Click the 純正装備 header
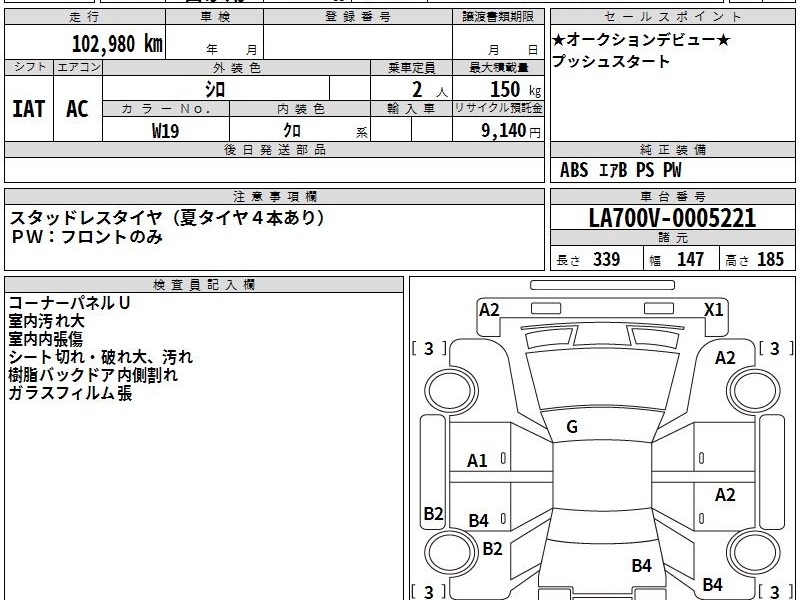This screenshot has width=800, height=600. [x=672, y=150]
